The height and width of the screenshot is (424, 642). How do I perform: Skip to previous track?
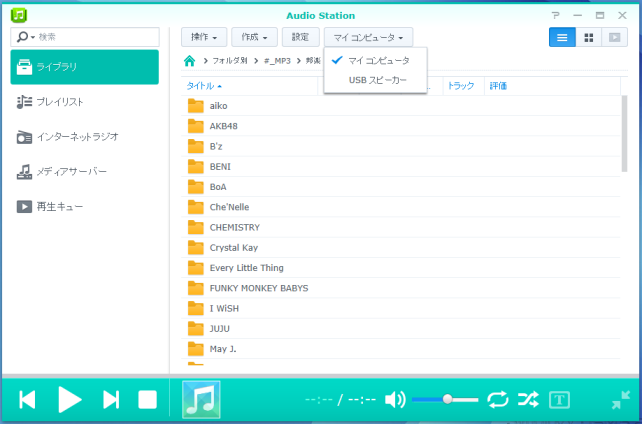[x=27, y=400]
